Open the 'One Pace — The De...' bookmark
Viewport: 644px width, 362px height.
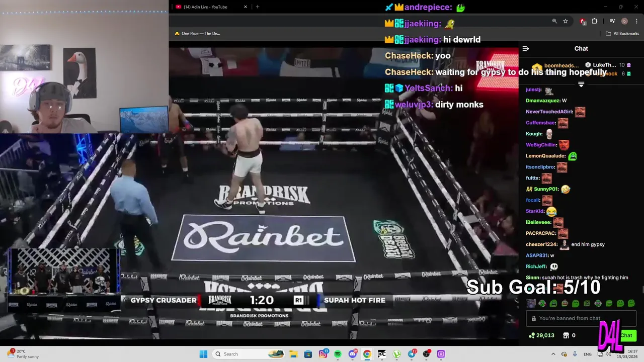point(197,34)
